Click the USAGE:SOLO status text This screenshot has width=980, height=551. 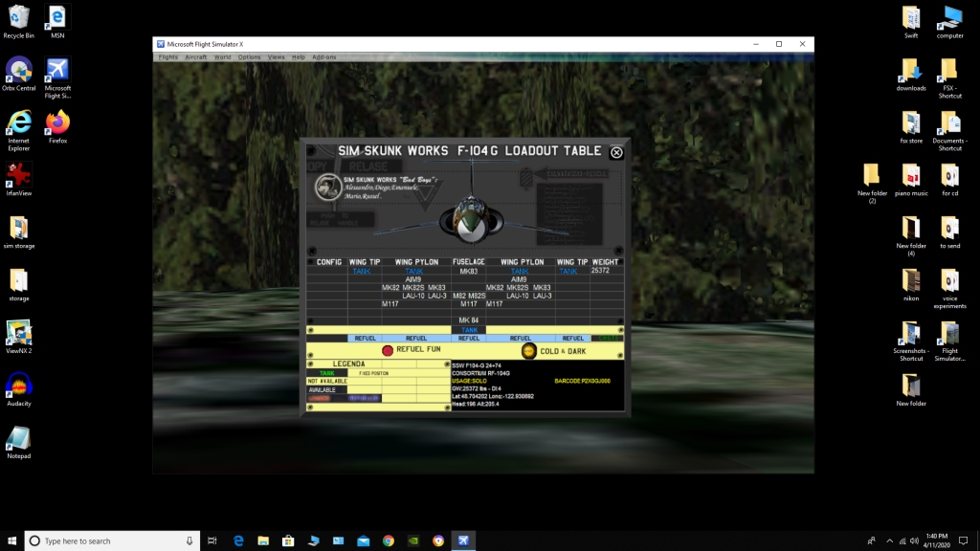(x=469, y=381)
